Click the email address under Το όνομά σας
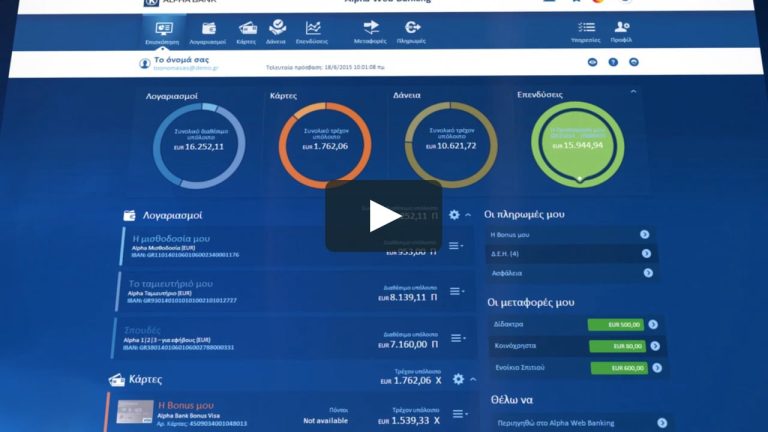The width and height of the screenshot is (768, 432). [x=186, y=68]
